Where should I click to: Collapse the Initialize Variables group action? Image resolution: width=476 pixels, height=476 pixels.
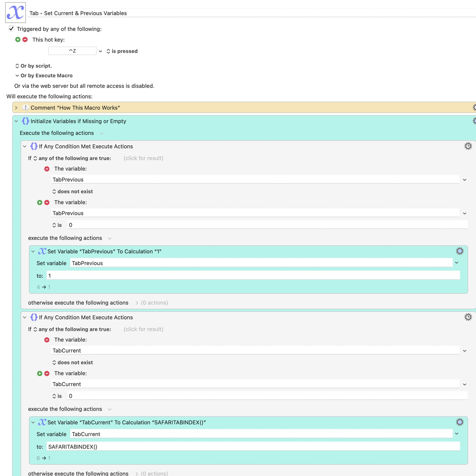16,121
